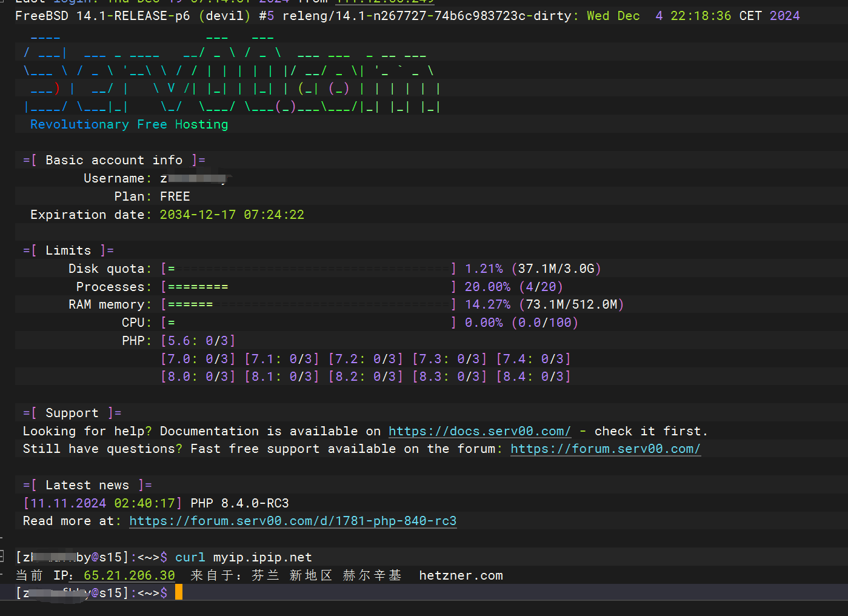Click disk quota value 37.1M/3.0G
This screenshot has width=848, height=616.
point(556,269)
